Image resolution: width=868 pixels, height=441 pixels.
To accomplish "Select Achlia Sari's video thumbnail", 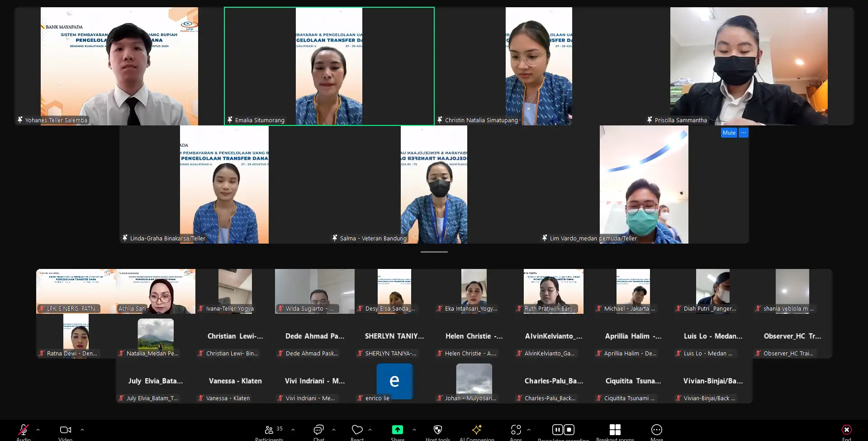I will [x=156, y=291].
